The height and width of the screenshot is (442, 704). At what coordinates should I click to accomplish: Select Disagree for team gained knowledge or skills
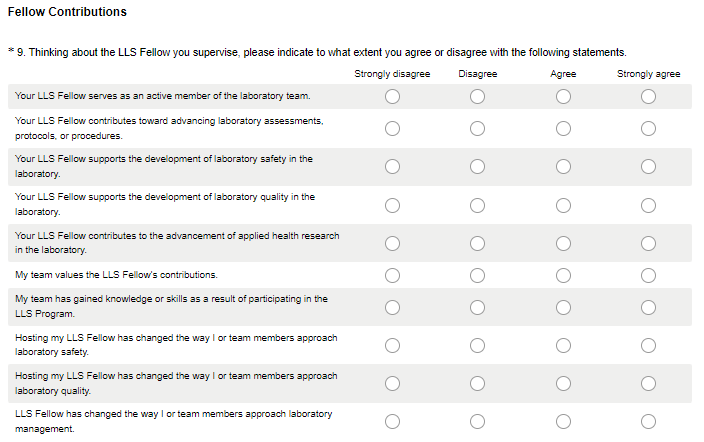[x=477, y=306]
